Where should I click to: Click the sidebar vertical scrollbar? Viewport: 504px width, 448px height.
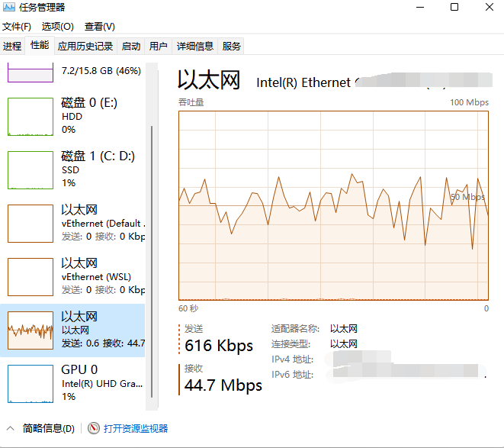tap(152, 259)
